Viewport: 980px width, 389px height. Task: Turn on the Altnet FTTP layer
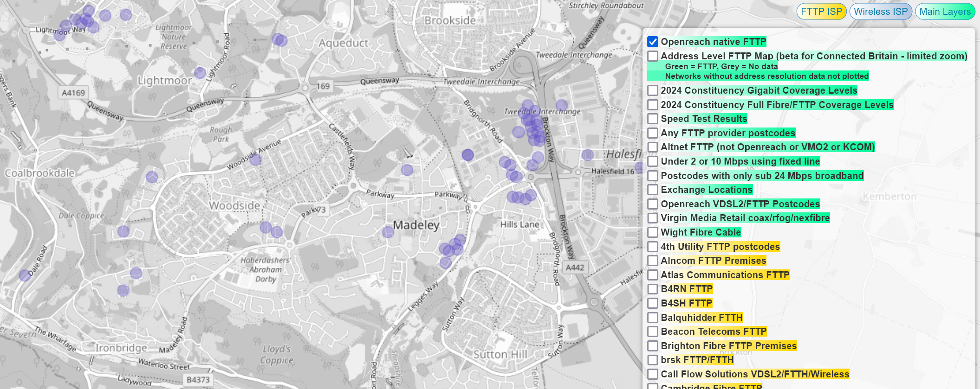point(653,147)
